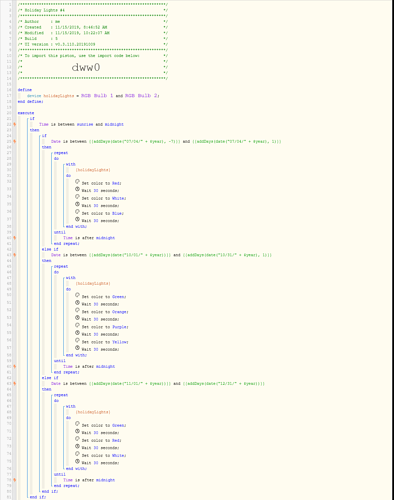394x500 pixels.
Task: Click the icon beside Set color to Yellow
Action: click(x=77, y=340)
